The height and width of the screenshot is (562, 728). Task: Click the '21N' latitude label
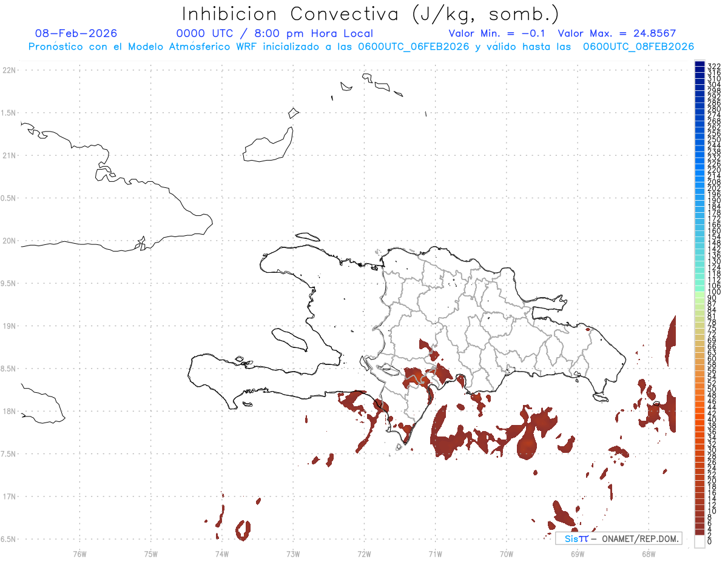click(9, 155)
